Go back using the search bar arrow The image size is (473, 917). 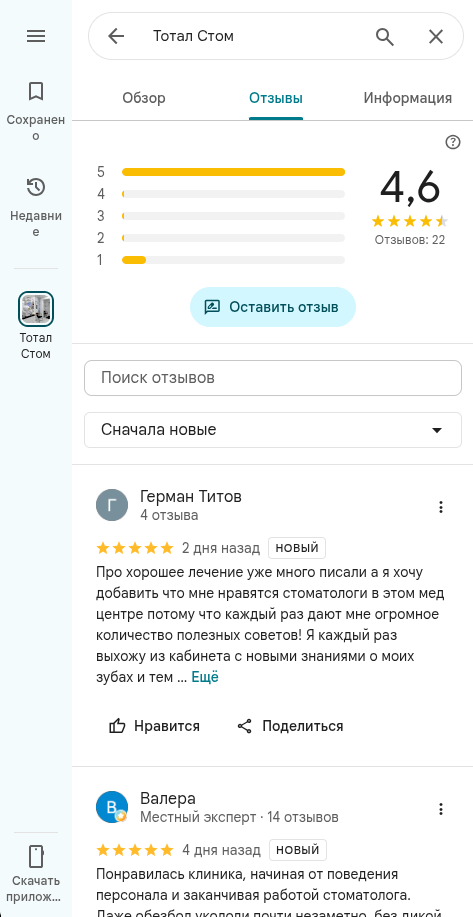tap(116, 36)
